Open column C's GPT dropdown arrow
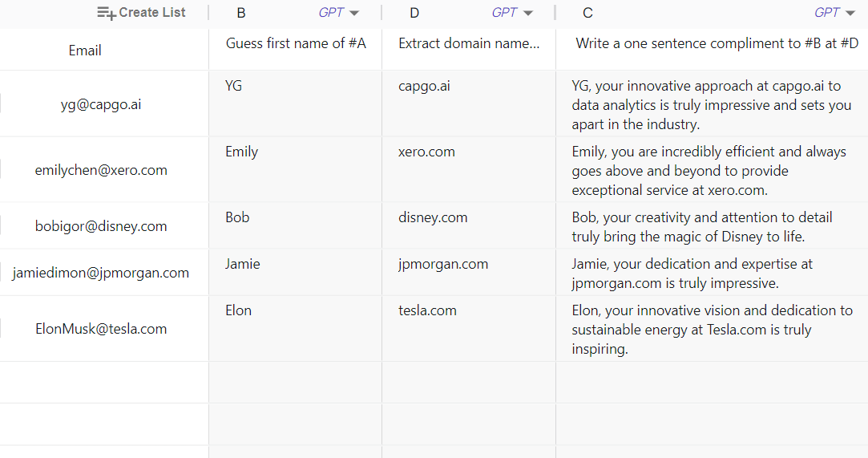868x458 pixels. (x=850, y=13)
